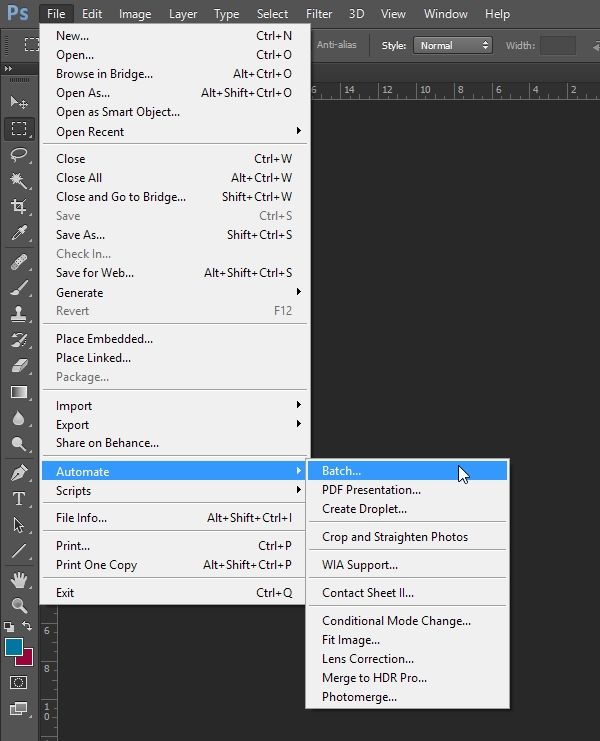600x741 pixels.
Task: Open the Style dropdown set to Normal
Action: pos(453,45)
